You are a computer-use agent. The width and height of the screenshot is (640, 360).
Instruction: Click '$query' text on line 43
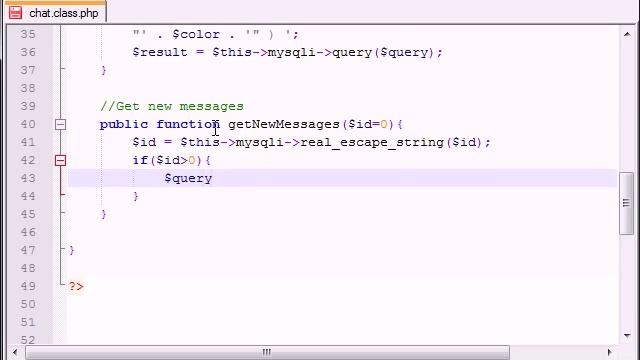[188, 179]
